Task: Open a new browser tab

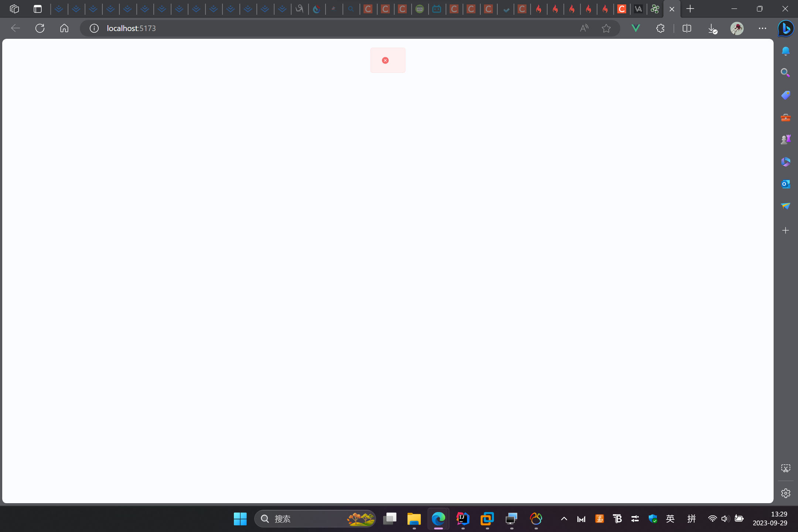Action: [x=690, y=9]
